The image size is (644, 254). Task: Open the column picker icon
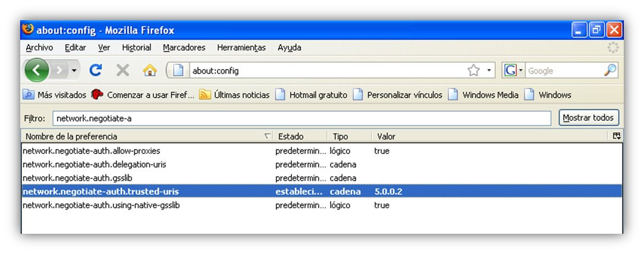(x=617, y=136)
